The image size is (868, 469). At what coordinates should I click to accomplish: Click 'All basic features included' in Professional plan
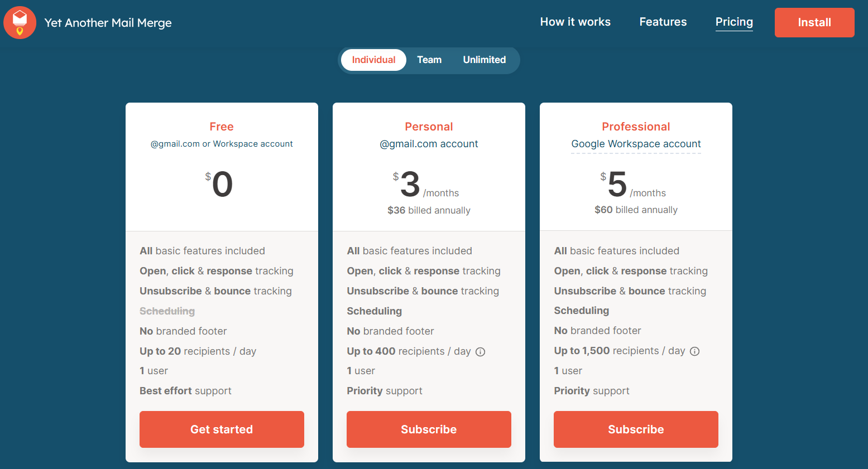pos(616,251)
